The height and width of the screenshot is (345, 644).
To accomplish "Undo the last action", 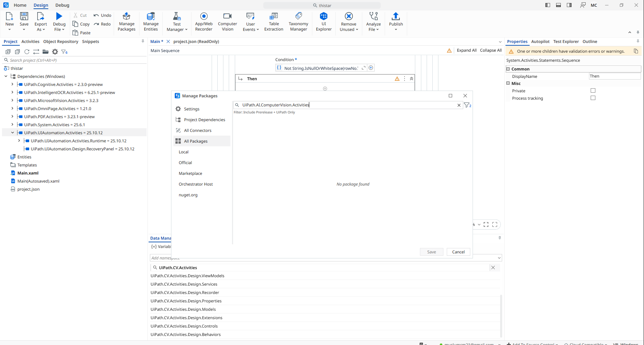I will [x=102, y=15].
